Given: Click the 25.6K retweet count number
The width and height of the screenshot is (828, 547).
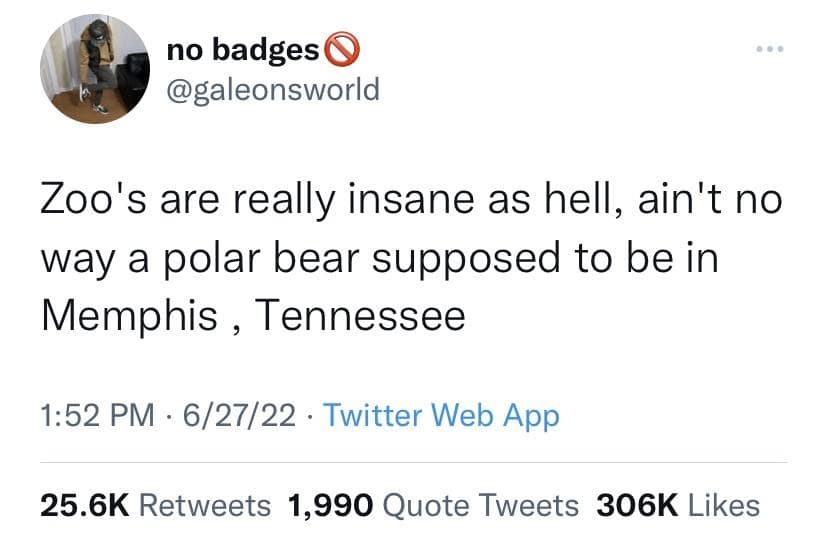Looking at the screenshot, I should [x=85, y=505].
